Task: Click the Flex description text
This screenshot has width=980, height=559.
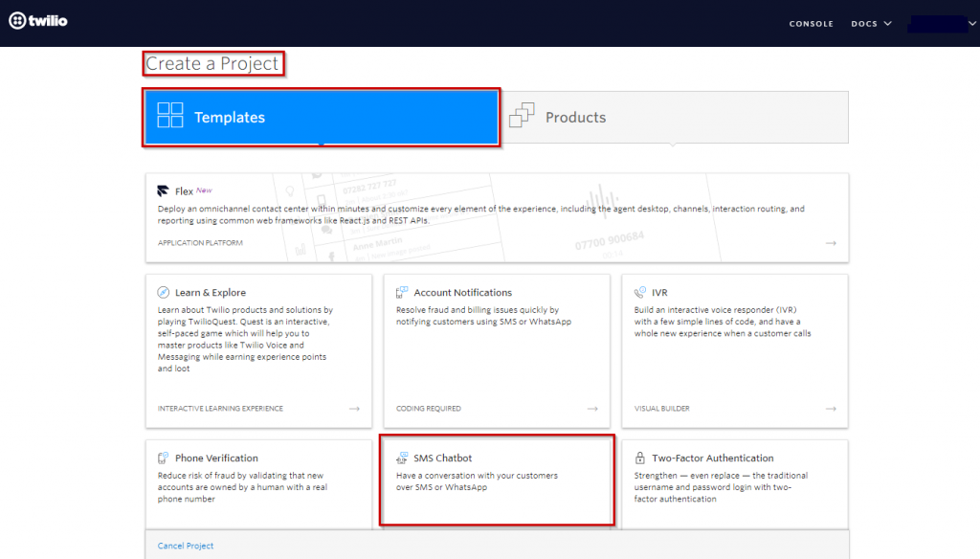Action: pyautogui.click(x=481, y=214)
